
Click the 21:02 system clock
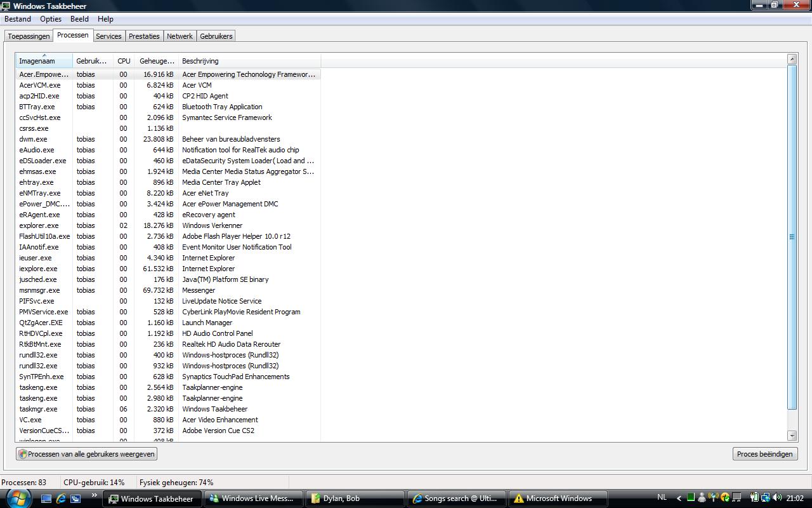coord(795,498)
